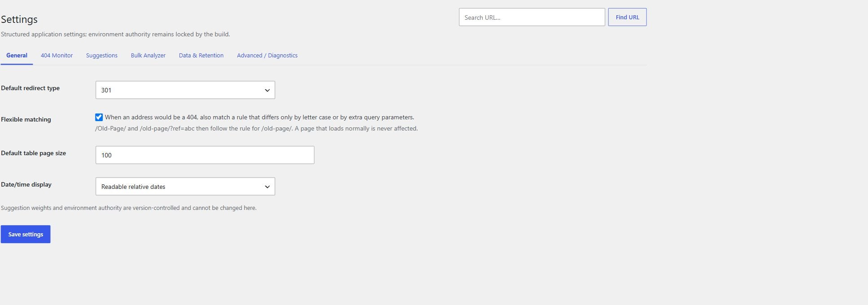Viewport: 868px width, 305px height.
Task: Open the Advanced / Diagnostics tab
Action: [x=267, y=56]
